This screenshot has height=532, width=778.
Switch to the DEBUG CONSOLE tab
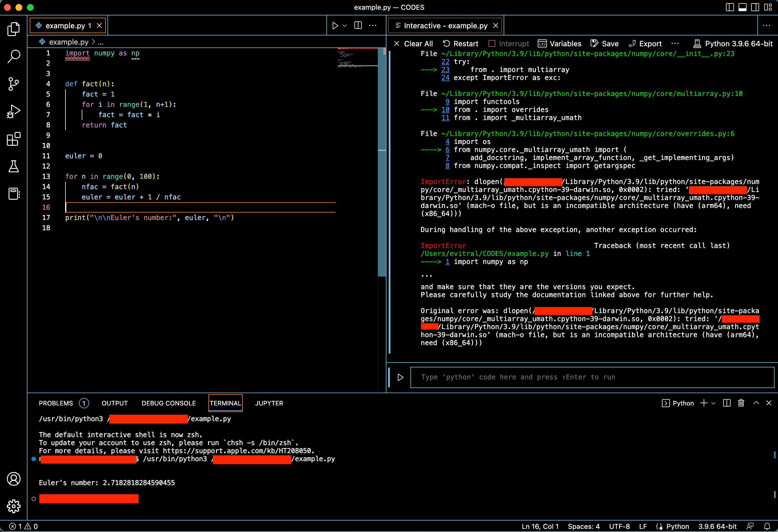(168, 403)
